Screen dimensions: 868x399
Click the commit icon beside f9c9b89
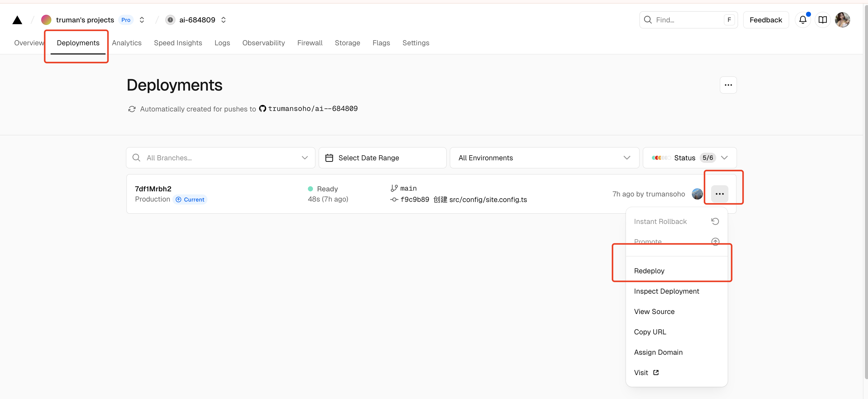(x=394, y=200)
